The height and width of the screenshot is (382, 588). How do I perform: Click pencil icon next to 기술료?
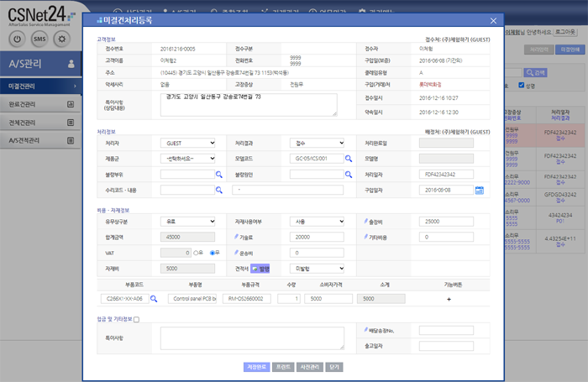tap(236, 237)
